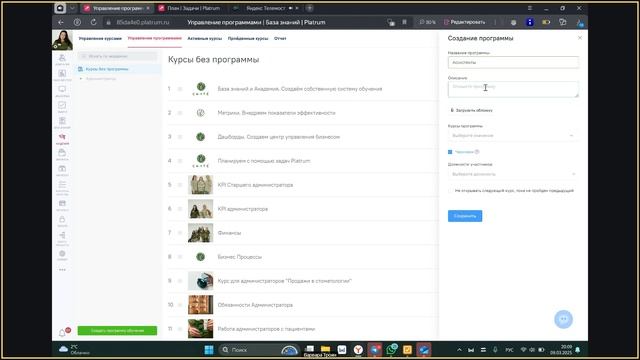Click the academy search field in left panel
The image size is (640, 360).
pos(118,56)
